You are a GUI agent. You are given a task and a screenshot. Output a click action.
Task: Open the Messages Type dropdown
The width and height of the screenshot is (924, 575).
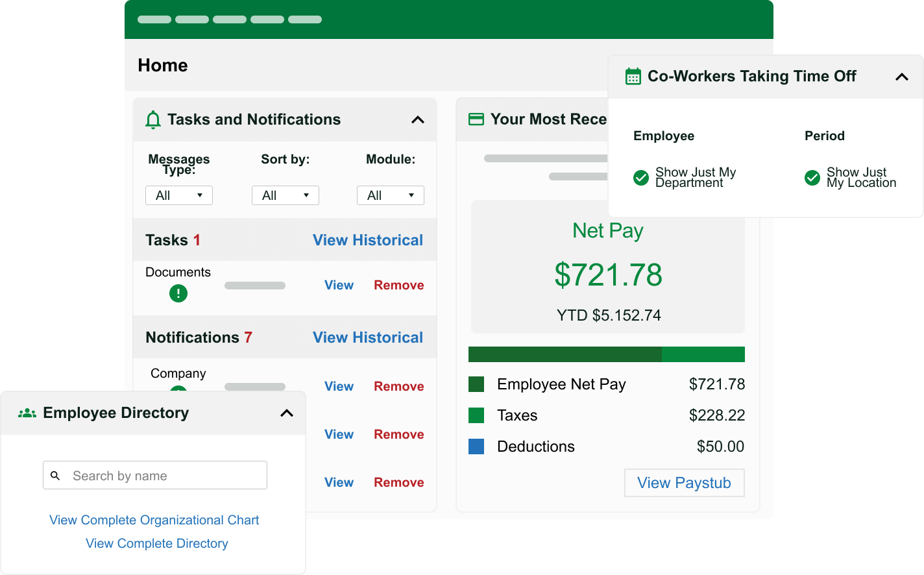[x=178, y=195]
